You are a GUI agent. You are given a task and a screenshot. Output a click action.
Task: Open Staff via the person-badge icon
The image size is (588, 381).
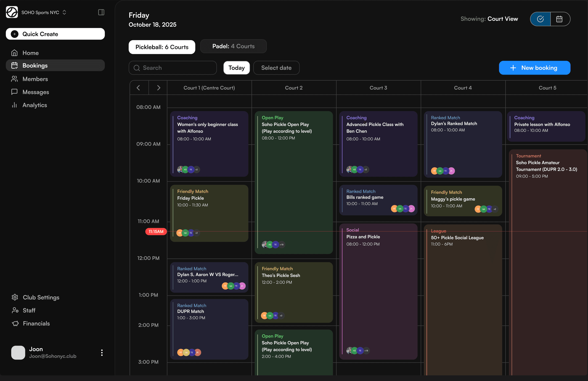[15, 310]
